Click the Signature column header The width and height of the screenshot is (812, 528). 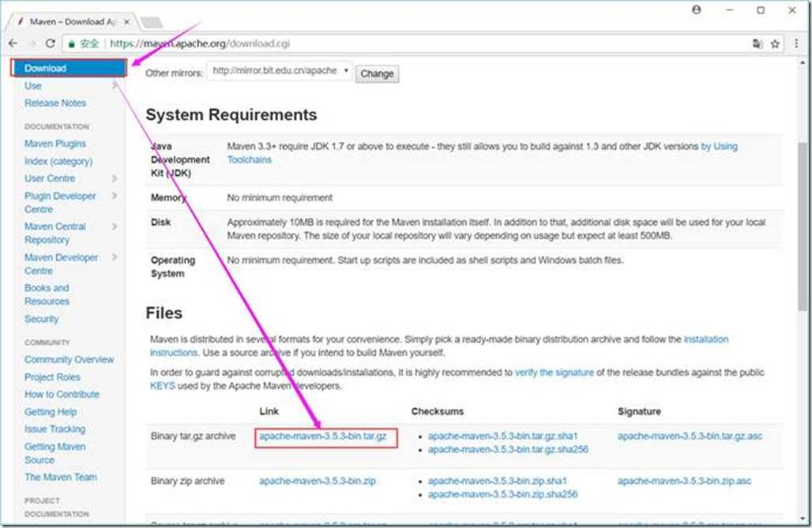639,411
